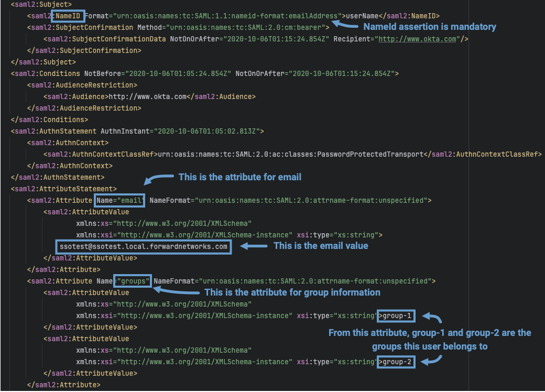Image resolution: width=545 pixels, height=392 pixels.
Task: Select the "NameId assertion is mandatory" annotation
Action: pos(429,26)
